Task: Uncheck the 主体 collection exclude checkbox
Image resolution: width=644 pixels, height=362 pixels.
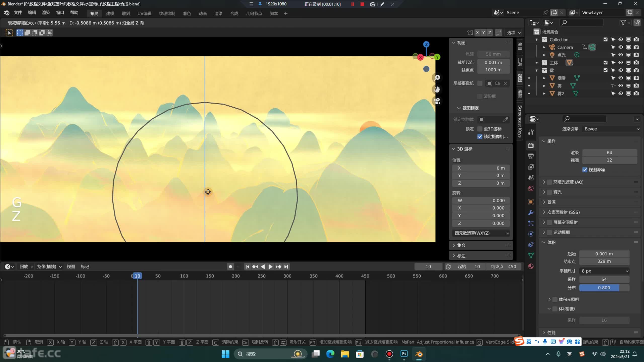Action: (x=606, y=63)
